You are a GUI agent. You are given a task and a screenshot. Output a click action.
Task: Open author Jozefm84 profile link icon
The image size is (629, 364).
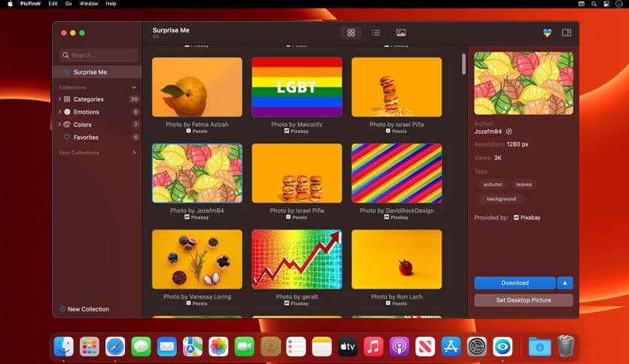[509, 132]
